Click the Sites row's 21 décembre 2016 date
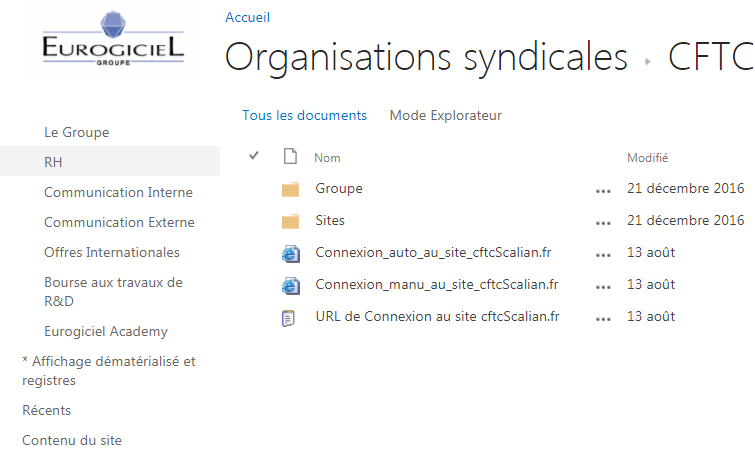Viewport: 755px width, 456px height. (686, 221)
